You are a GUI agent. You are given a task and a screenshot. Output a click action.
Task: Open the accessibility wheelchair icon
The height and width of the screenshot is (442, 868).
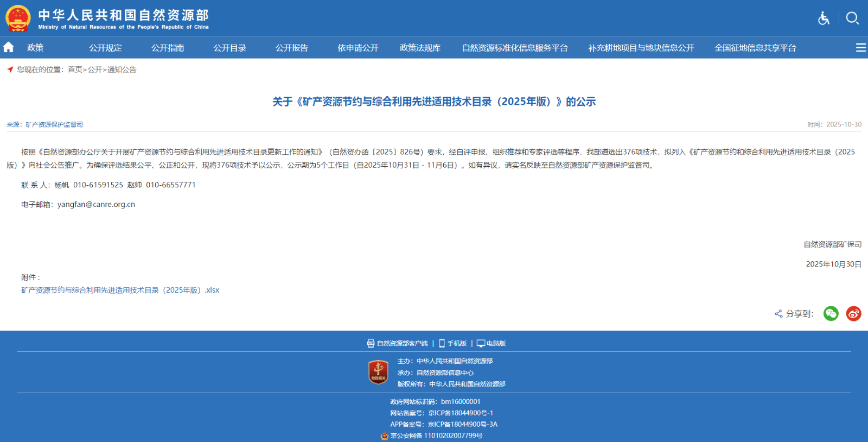coord(824,18)
